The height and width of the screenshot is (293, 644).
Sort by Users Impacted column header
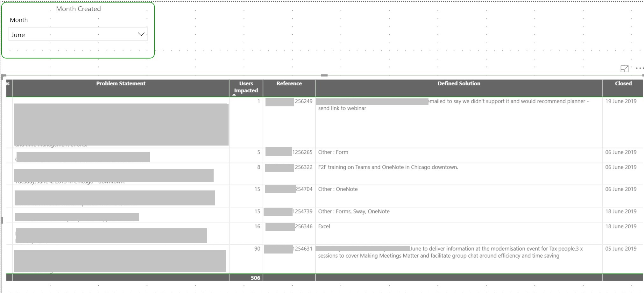(246, 87)
